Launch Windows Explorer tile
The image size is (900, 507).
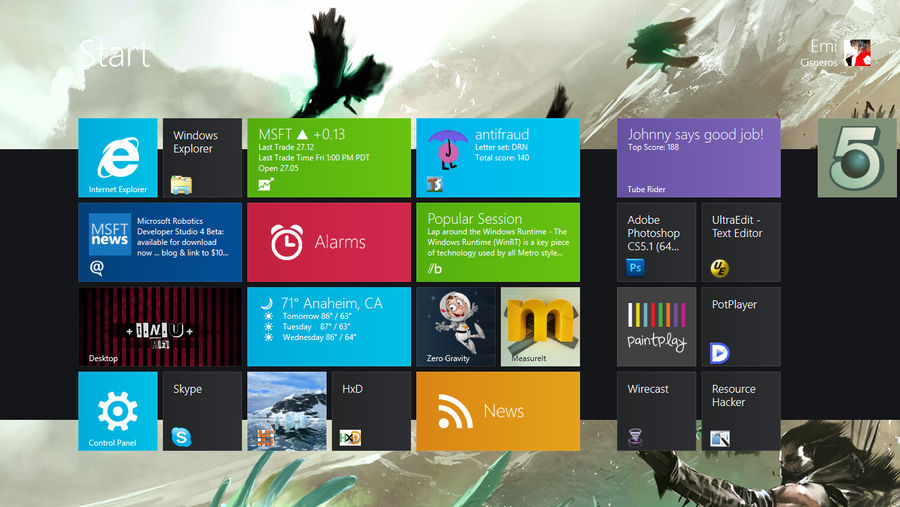[x=202, y=158]
